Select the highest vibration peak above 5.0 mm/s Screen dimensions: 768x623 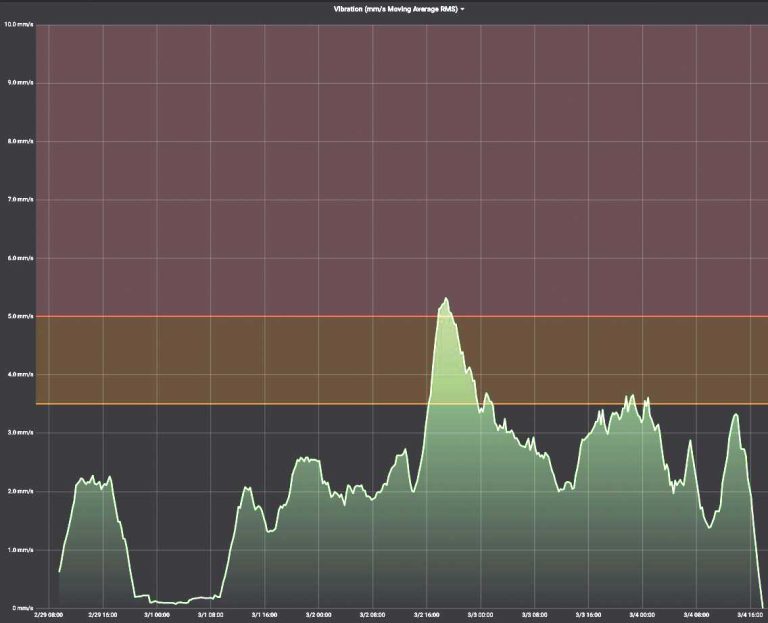[x=445, y=299]
